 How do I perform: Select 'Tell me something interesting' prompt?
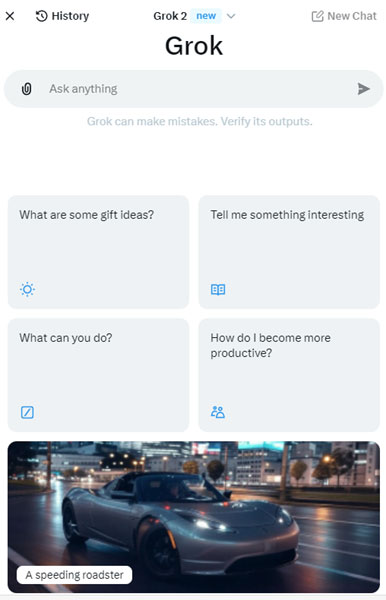289,252
